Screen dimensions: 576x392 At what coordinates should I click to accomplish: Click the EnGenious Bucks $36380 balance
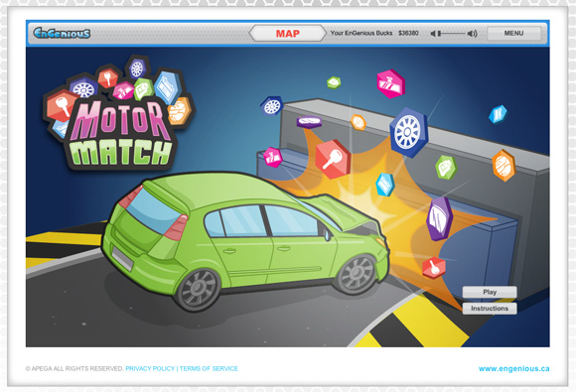point(374,33)
